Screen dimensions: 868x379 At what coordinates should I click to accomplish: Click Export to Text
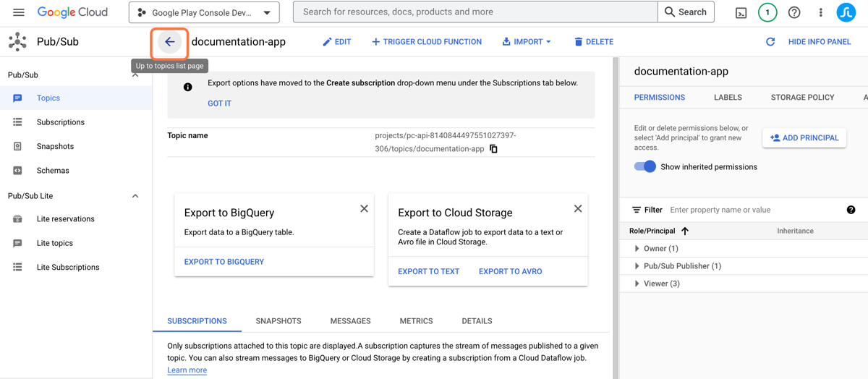(x=429, y=271)
